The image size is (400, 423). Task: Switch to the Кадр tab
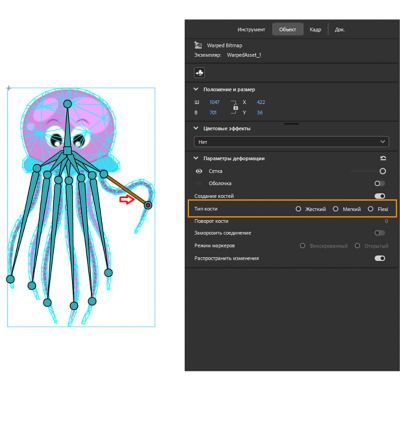point(315,29)
